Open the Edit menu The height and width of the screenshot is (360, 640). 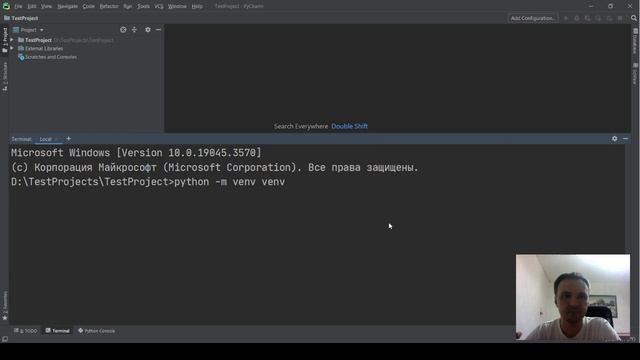(32, 6)
